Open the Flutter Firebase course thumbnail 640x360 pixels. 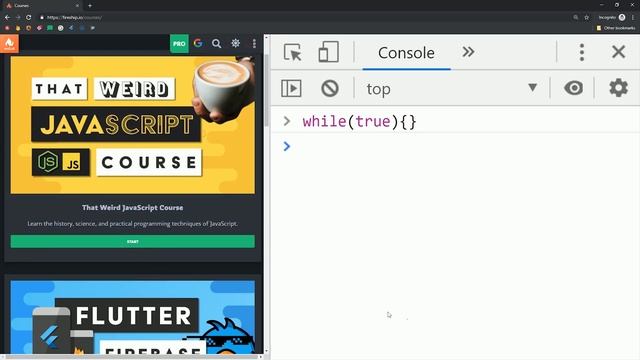pyautogui.click(x=133, y=317)
